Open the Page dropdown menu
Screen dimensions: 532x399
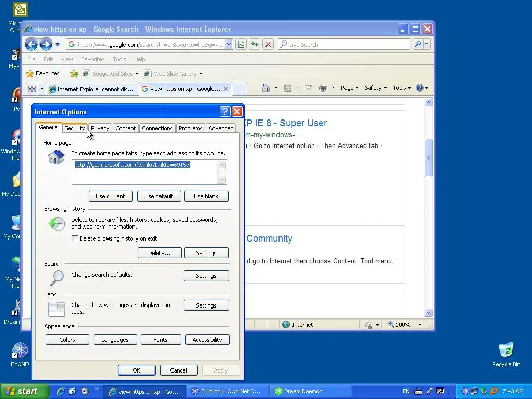(x=350, y=88)
